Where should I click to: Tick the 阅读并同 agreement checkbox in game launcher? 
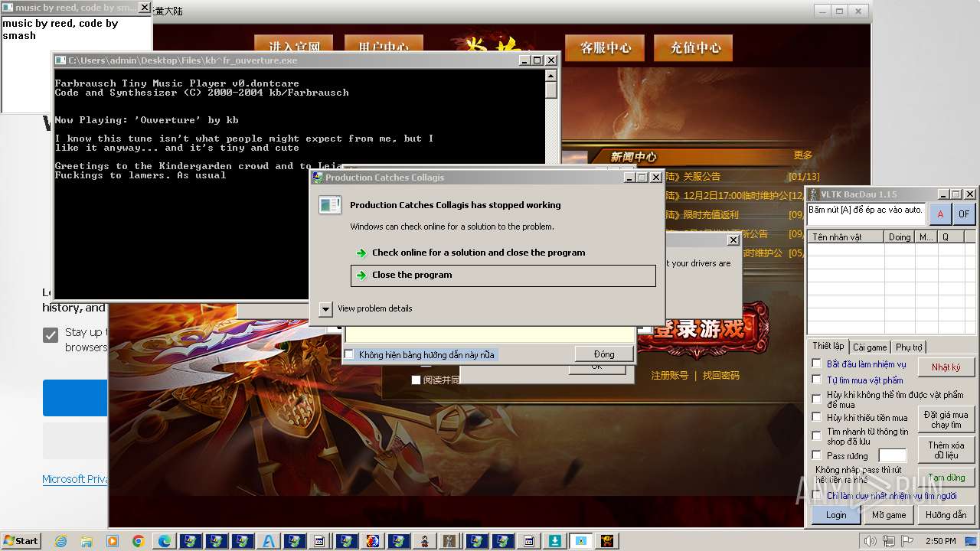tap(416, 380)
